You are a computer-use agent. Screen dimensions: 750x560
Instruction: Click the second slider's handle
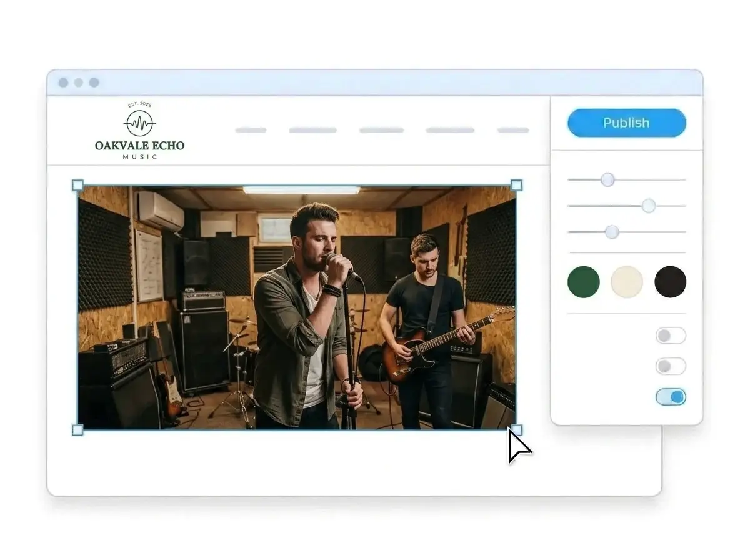649,206
